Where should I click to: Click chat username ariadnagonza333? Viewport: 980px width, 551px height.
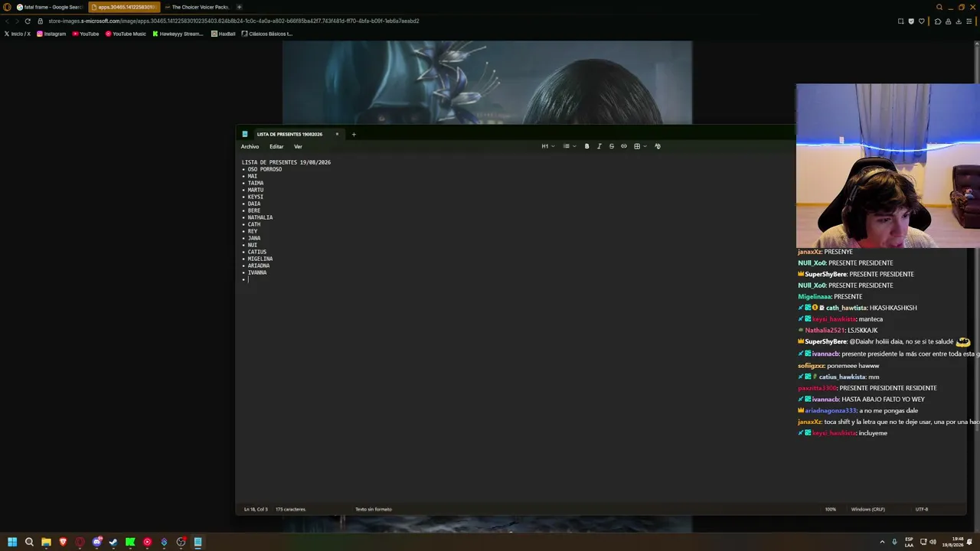click(x=831, y=410)
